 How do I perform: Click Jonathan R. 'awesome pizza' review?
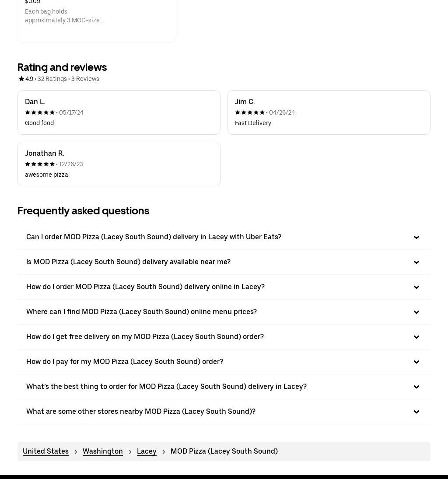[119, 164]
